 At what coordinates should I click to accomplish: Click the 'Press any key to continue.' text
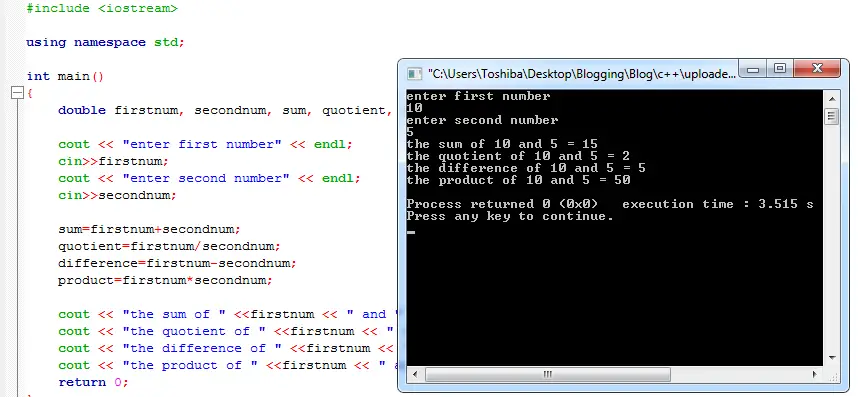510,216
